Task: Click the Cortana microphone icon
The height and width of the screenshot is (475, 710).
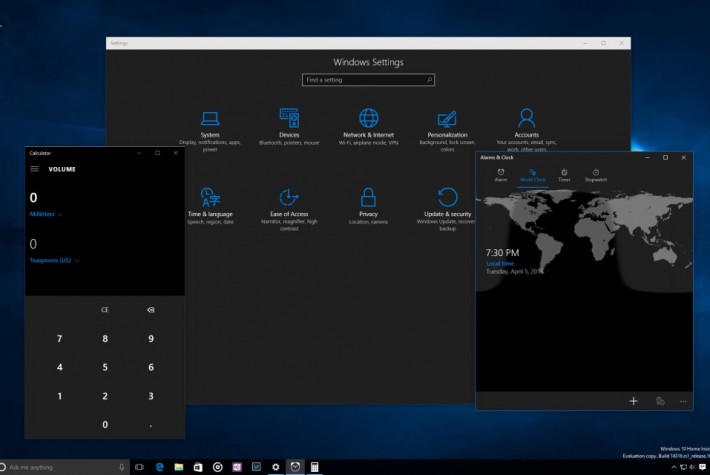Action: [x=121, y=467]
